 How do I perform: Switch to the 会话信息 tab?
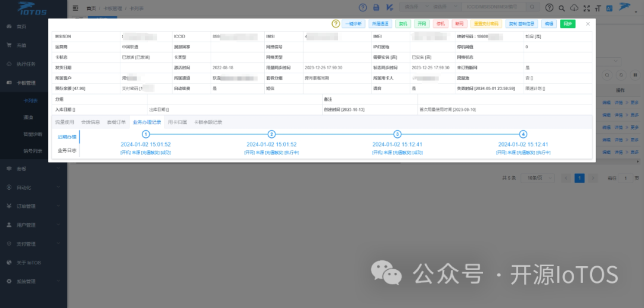pyautogui.click(x=91, y=122)
